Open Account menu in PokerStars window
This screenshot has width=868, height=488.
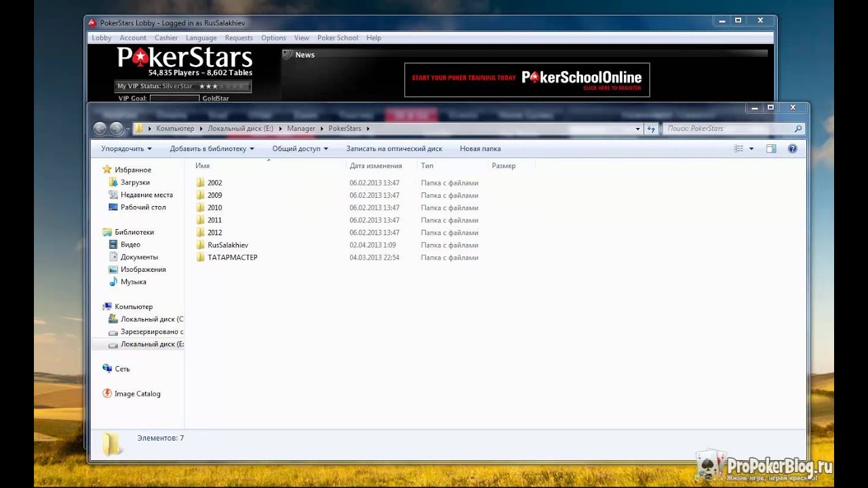point(133,38)
